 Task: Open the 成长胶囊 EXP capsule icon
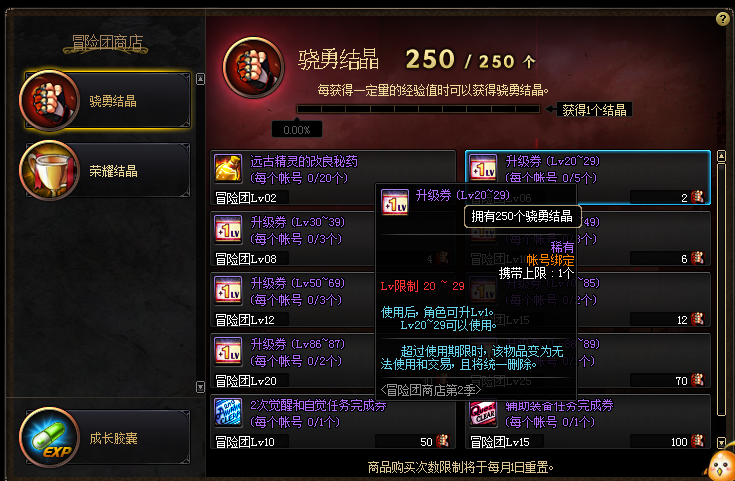tap(49, 438)
